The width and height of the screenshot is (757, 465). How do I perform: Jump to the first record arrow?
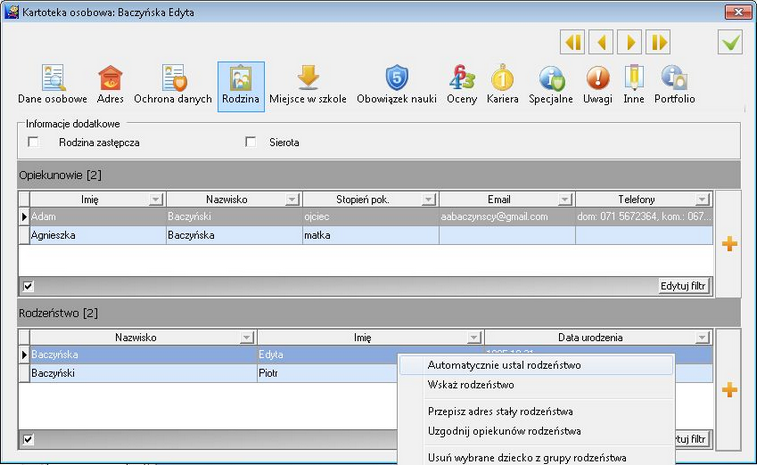tap(573, 42)
